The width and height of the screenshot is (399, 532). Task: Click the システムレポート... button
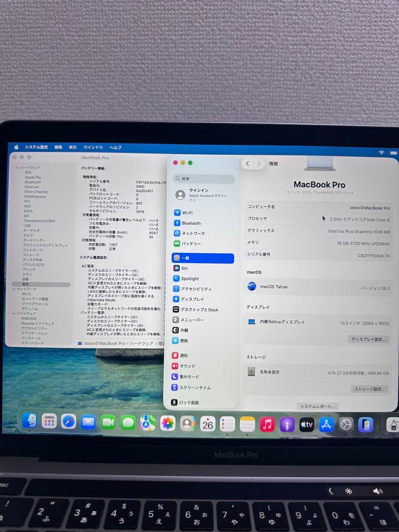tap(318, 406)
